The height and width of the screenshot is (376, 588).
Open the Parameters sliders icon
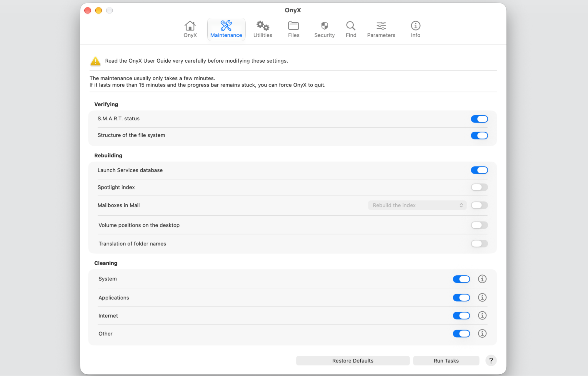(381, 26)
